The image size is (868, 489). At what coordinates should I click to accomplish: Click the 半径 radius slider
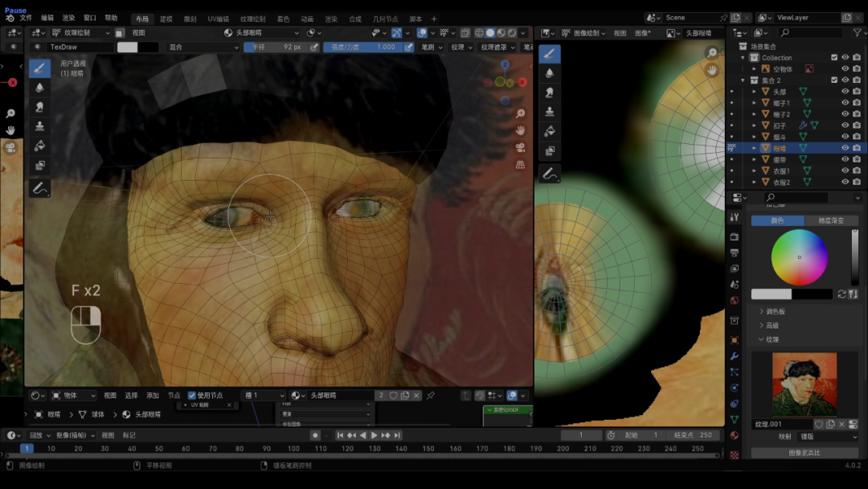click(276, 47)
